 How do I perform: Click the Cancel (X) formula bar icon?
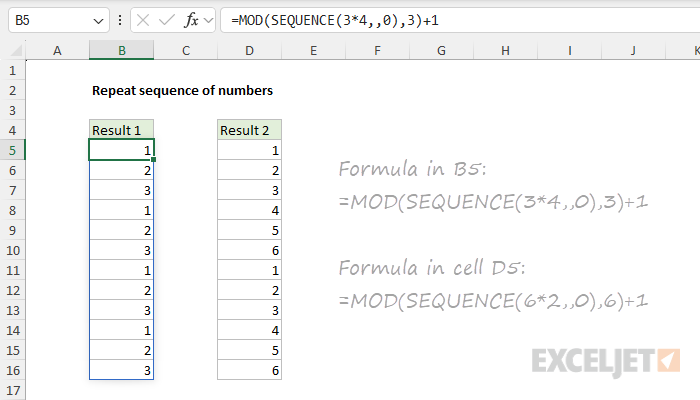143,20
